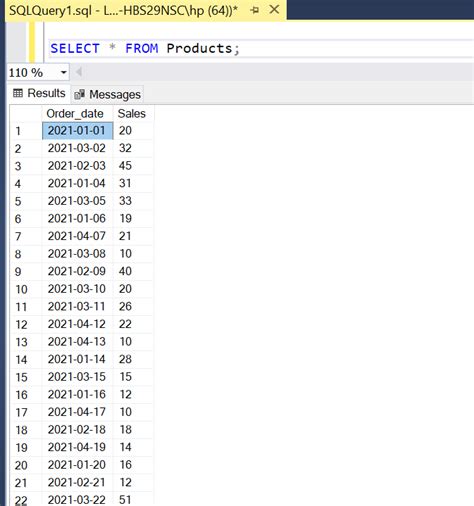Viewport: 474px width, 506px height.
Task: Select cell 2021-01-16
Action: pos(77,394)
